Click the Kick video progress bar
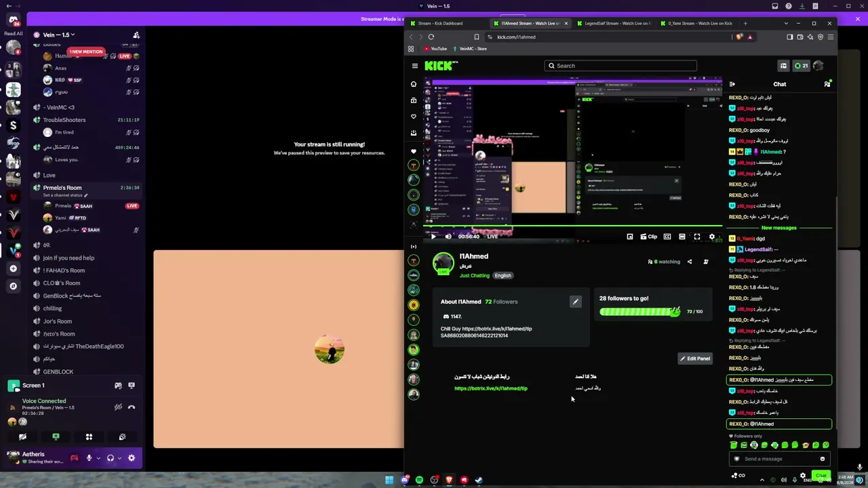Viewport: 868px width, 488px height. click(573, 226)
